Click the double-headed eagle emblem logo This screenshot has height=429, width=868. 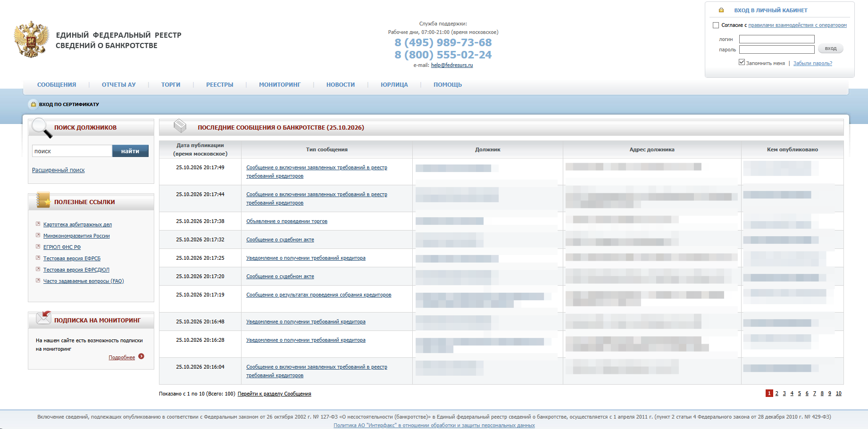32,39
